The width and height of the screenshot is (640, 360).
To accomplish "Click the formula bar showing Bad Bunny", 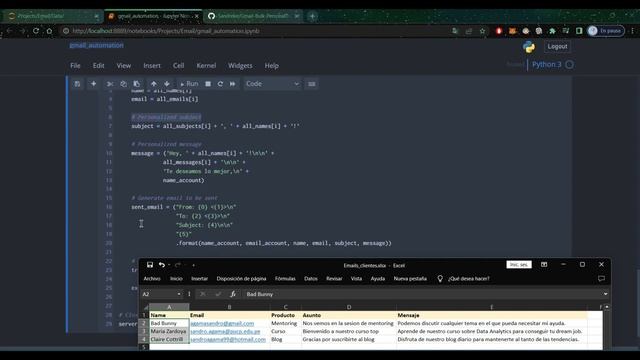I will point(422,294).
